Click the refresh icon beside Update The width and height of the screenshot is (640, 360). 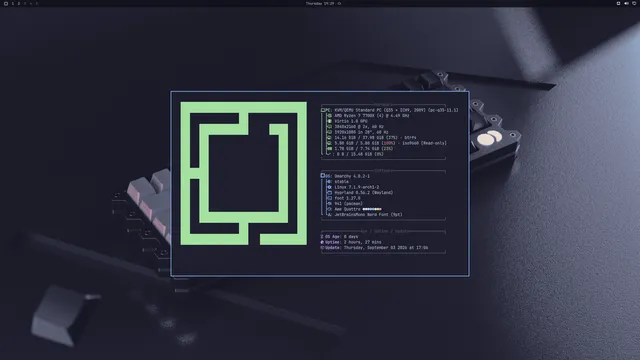coord(322,248)
